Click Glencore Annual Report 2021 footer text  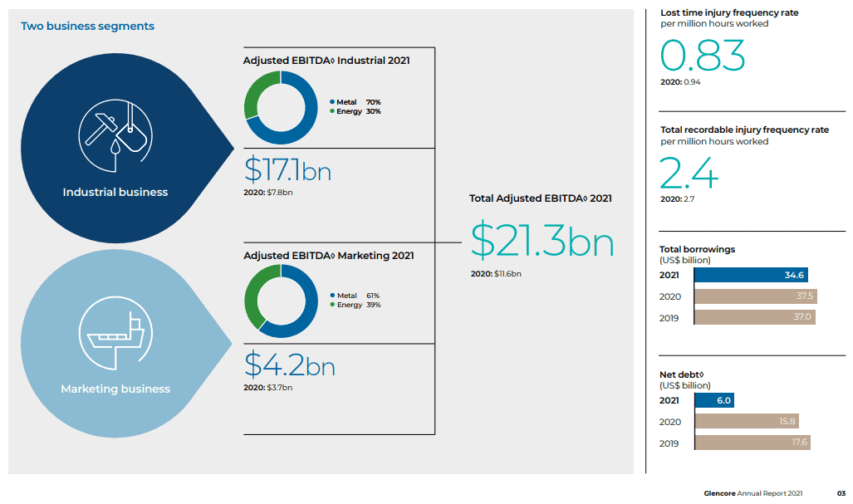[753, 493]
